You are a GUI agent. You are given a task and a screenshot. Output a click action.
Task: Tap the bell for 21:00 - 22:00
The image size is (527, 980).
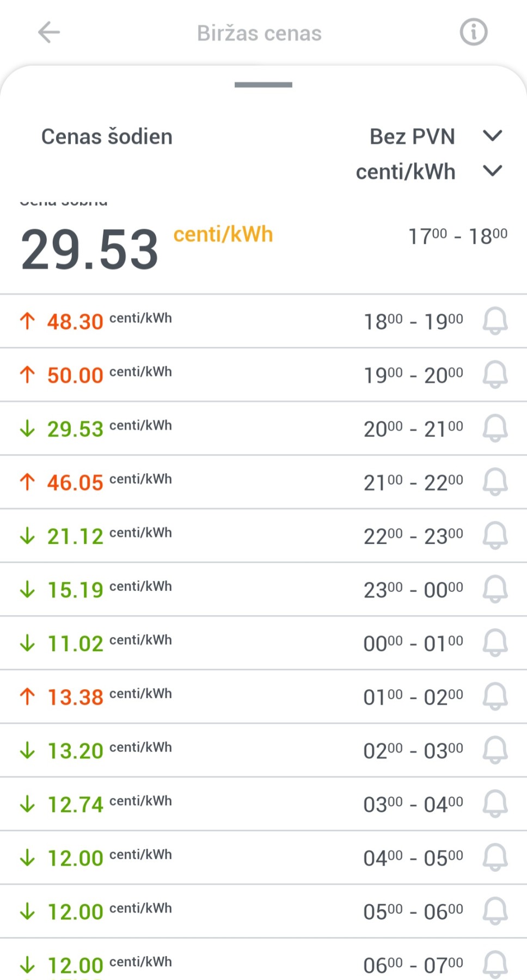pos(495,482)
